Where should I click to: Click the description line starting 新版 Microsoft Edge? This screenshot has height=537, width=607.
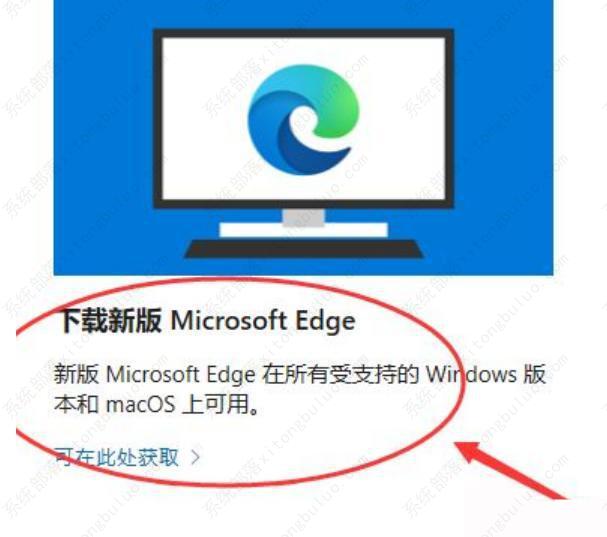[x=300, y=374]
